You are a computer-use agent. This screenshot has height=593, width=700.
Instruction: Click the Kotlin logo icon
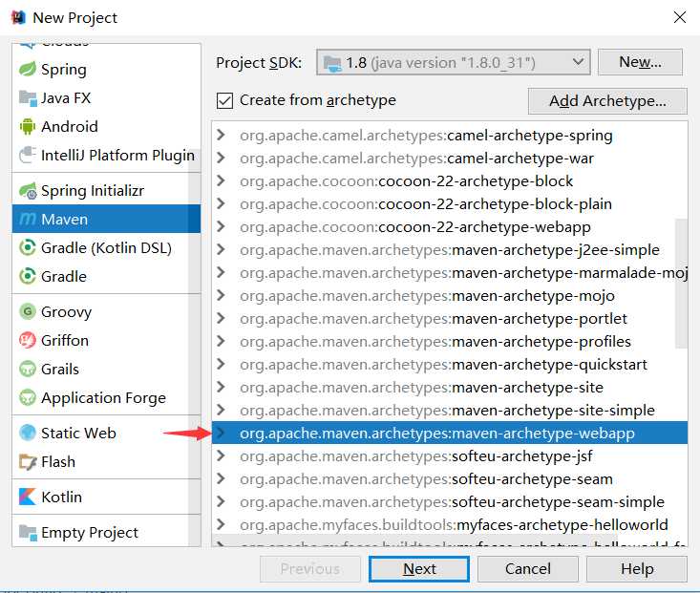click(28, 497)
